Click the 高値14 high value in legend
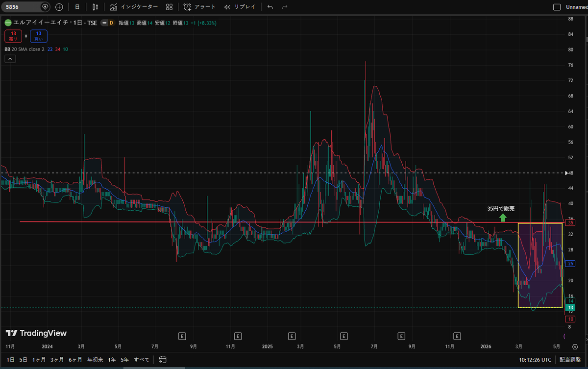The image size is (588, 369). click(x=145, y=23)
